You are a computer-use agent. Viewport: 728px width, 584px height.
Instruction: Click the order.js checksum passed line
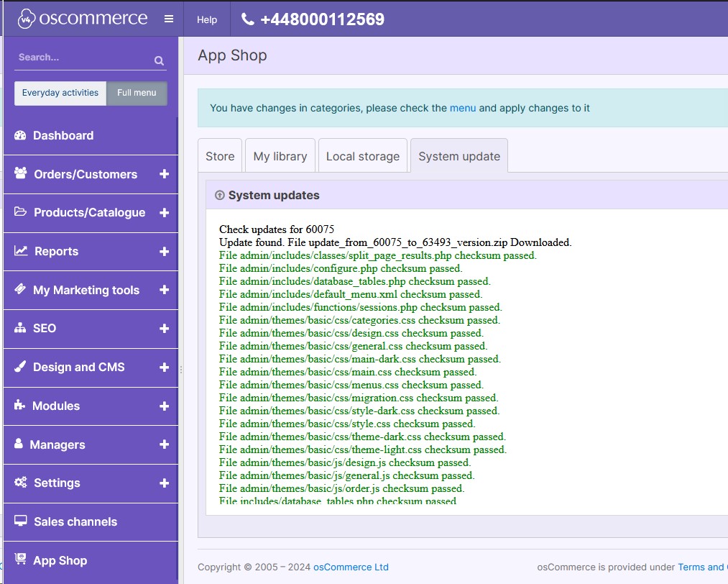pos(341,488)
